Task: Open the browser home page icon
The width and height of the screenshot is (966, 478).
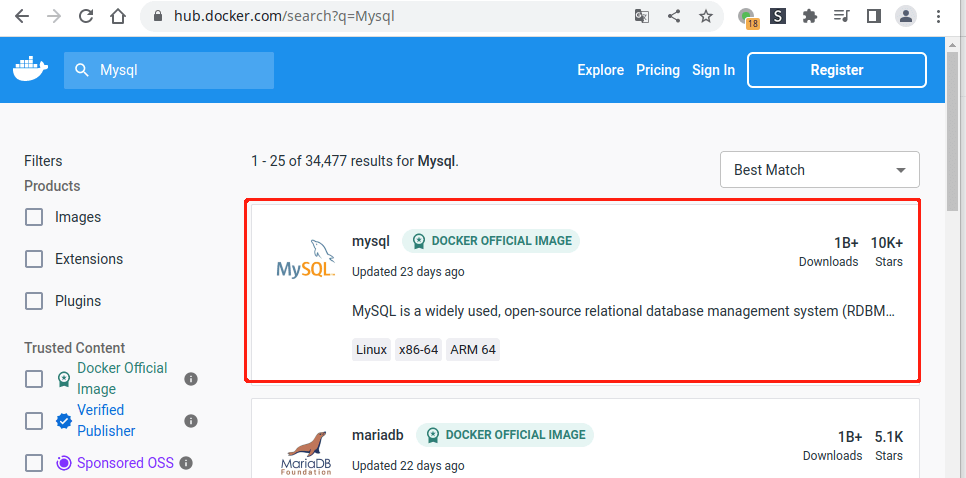Action: click(118, 17)
